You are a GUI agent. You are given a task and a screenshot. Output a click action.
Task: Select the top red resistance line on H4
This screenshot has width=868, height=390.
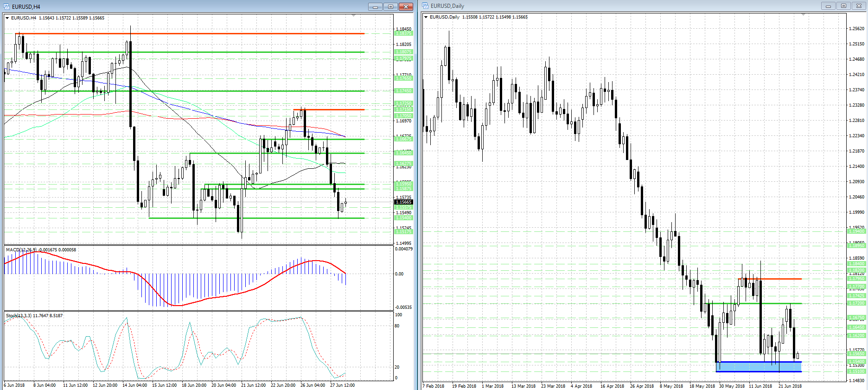(185, 33)
